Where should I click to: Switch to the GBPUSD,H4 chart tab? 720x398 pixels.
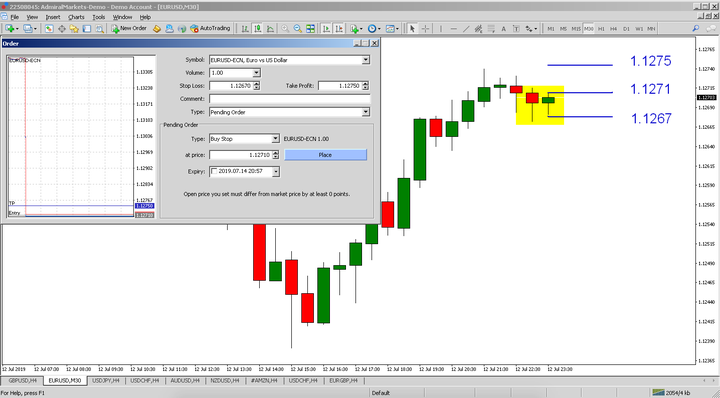click(x=22, y=381)
